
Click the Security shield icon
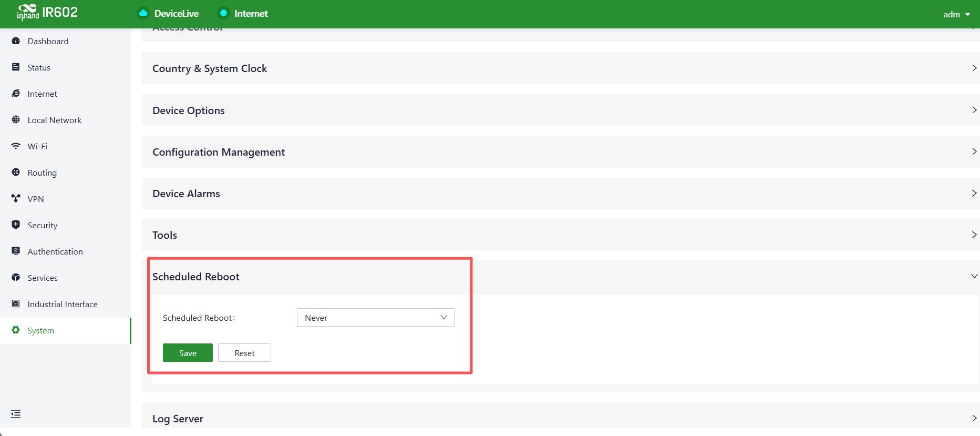coord(16,225)
